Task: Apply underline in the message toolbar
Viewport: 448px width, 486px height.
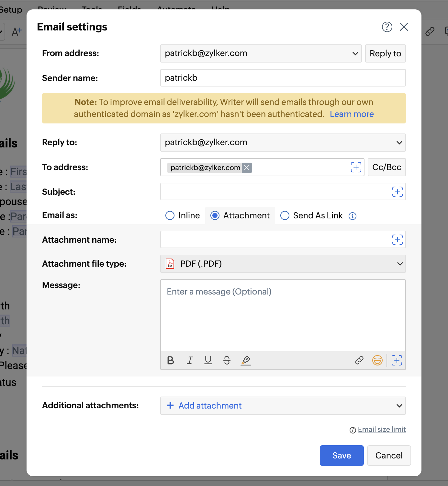Action: pyautogui.click(x=208, y=360)
